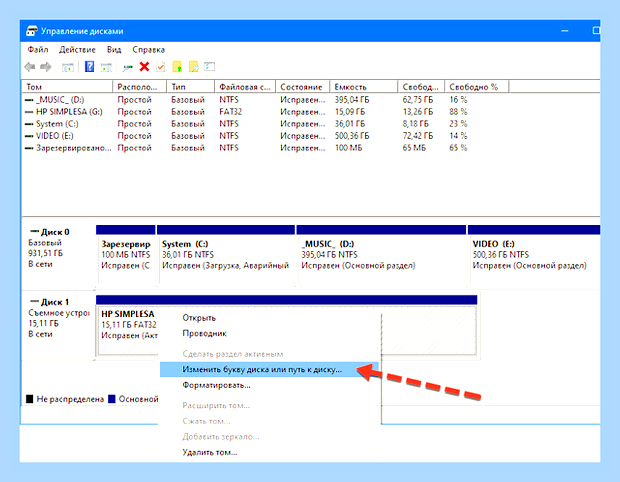The height and width of the screenshot is (482, 620).
Task: Click the grayed Расширить том... entry
Action: tap(270, 405)
